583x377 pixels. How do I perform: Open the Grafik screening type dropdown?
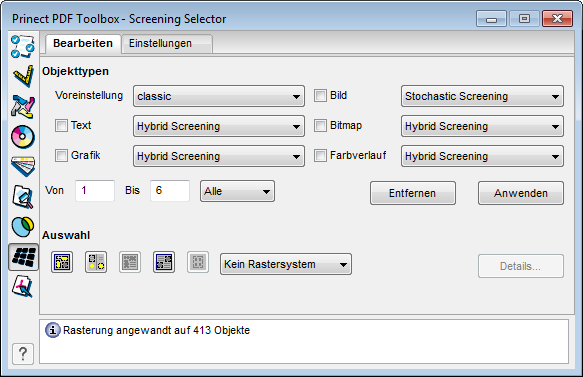pyautogui.click(x=219, y=156)
